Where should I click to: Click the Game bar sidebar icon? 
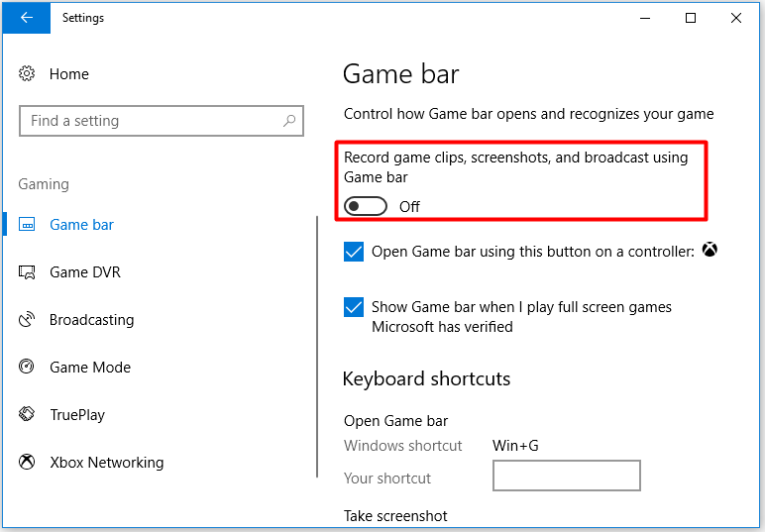point(27,224)
